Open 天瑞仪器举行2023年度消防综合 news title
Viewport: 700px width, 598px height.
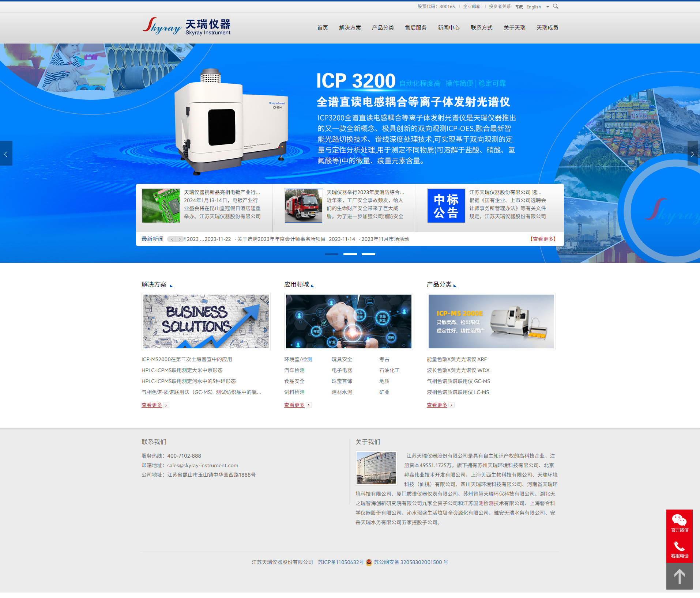pyautogui.click(x=365, y=192)
